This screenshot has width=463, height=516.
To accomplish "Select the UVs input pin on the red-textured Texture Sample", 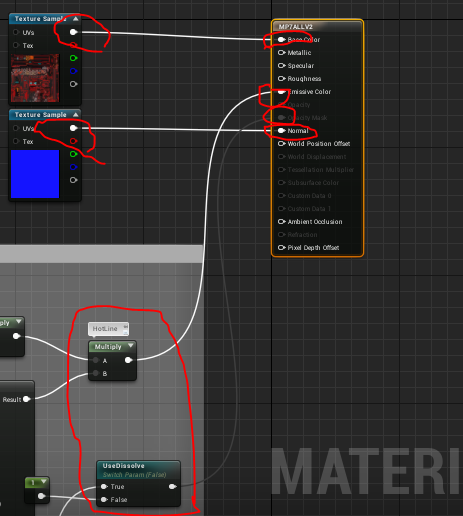I will 16,32.
